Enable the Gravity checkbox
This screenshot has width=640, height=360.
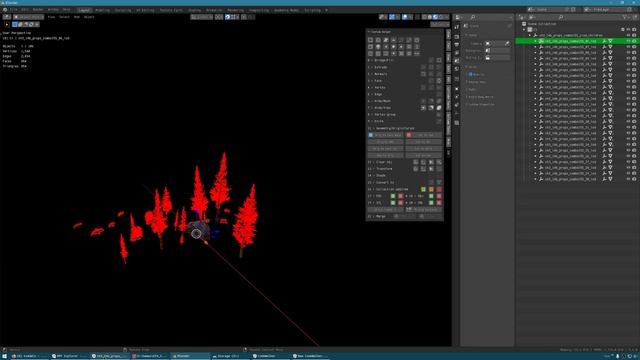pyautogui.click(x=471, y=74)
